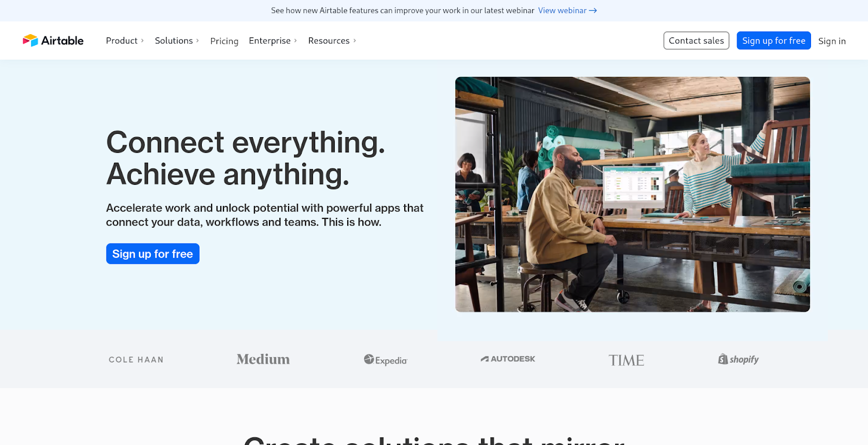
Task: Expand the Enterprise menu chevron
Action: pos(296,41)
